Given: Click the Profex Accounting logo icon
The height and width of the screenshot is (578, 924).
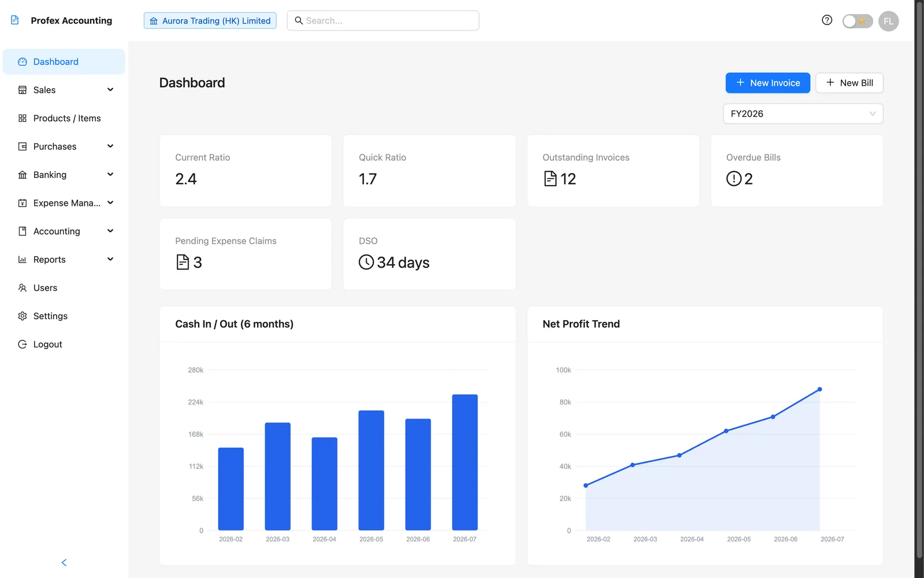Looking at the screenshot, I should pyautogui.click(x=15, y=20).
